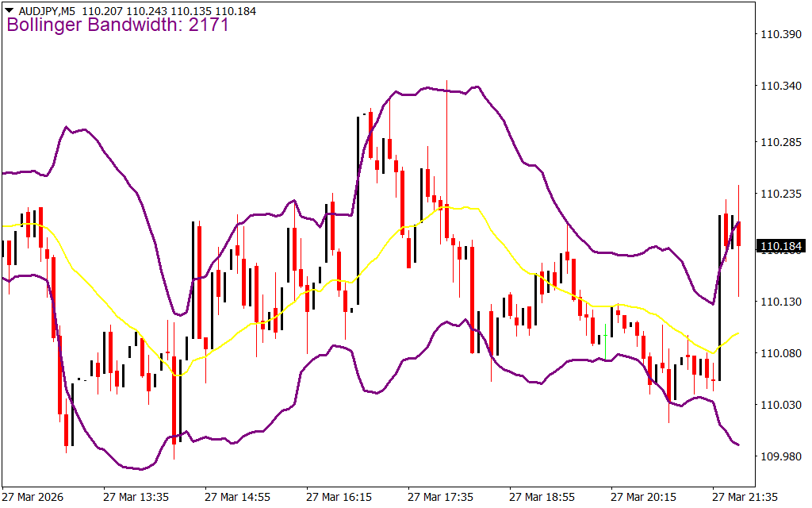Select the Bollinger Bandwidth: 2171 label
The image size is (812, 508).
pos(118,25)
